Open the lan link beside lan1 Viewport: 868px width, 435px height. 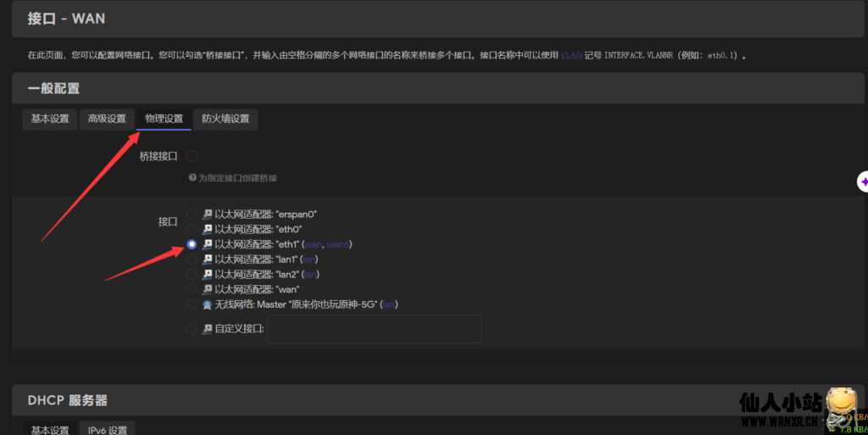(x=309, y=259)
